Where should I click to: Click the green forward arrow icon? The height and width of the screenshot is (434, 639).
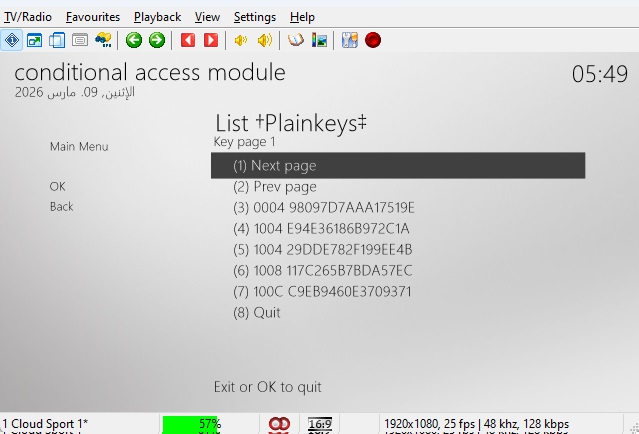point(157,40)
